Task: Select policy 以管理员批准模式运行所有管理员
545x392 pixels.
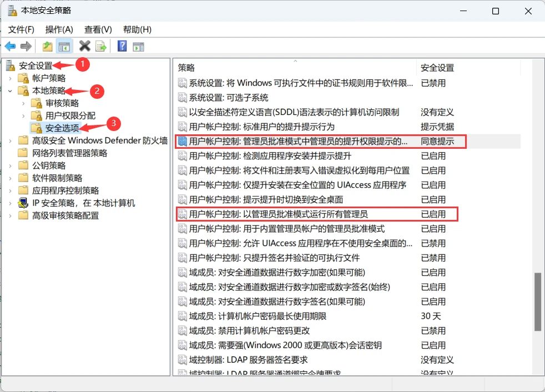Action: [x=278, y=214]
